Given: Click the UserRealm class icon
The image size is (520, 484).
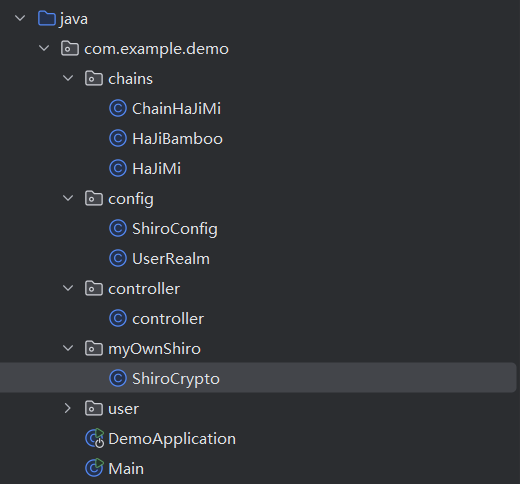Looking at the screenshot, I should tap(118, 258).
